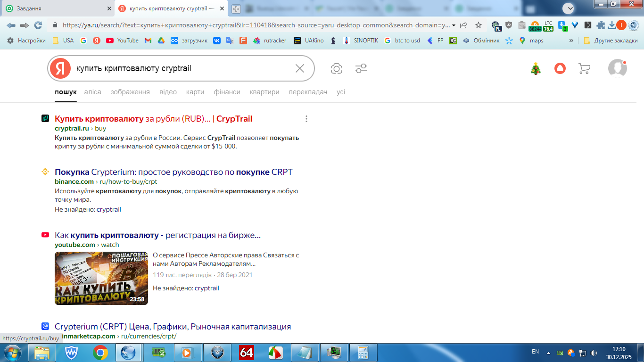Open the Binance Crypterium purchase guide result

pos(173,172)
